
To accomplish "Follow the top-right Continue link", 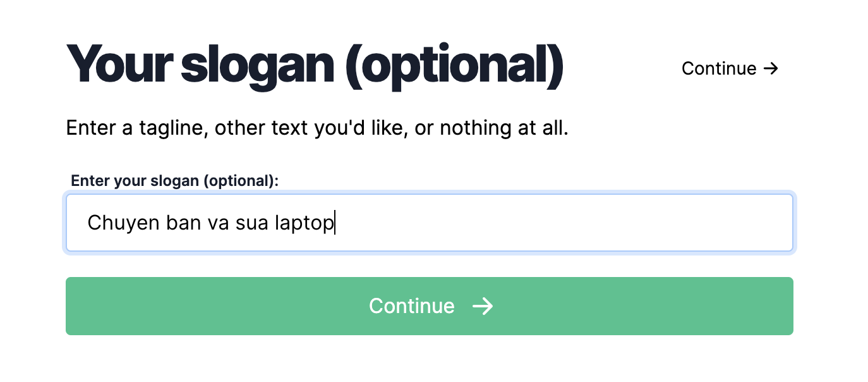I will click(x=730, y=68).
